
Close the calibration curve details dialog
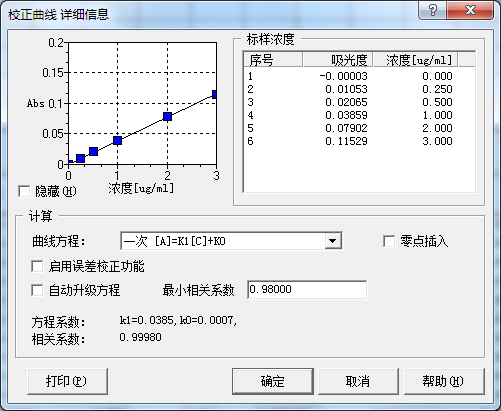(x=470, y=10)
